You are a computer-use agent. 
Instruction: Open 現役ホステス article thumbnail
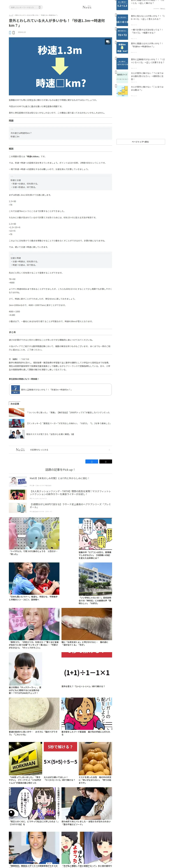point(17,434)
